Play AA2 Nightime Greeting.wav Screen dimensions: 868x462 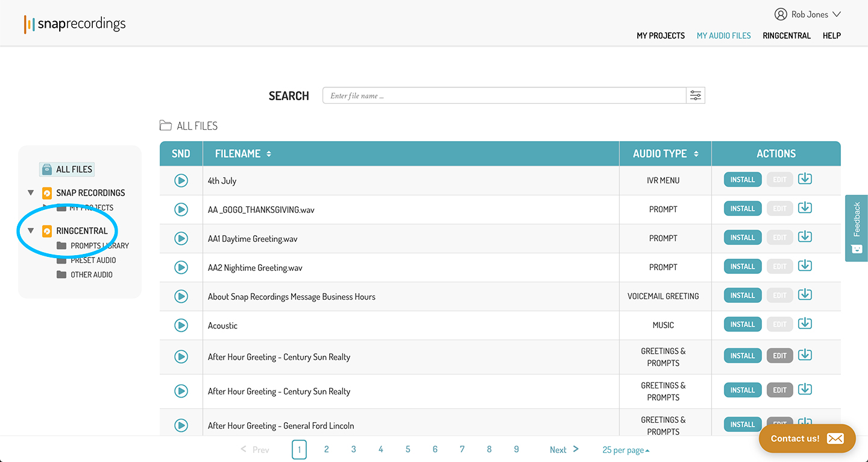pyautogui.click(x=181, y=267)
